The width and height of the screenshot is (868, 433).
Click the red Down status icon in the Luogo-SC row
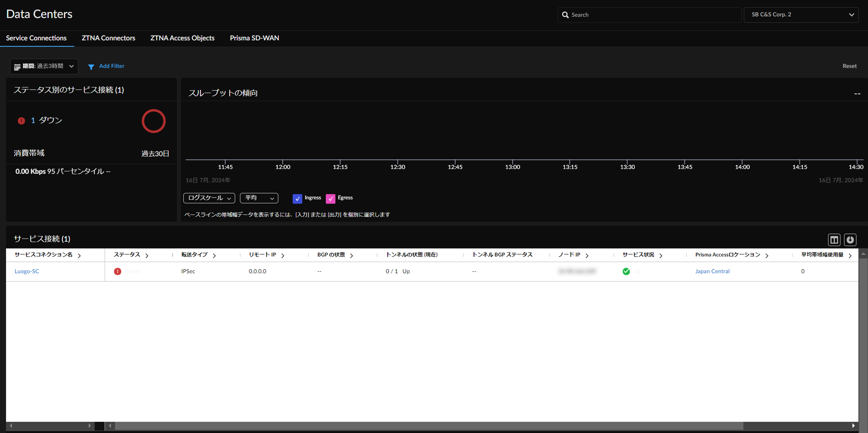(117, 272)
